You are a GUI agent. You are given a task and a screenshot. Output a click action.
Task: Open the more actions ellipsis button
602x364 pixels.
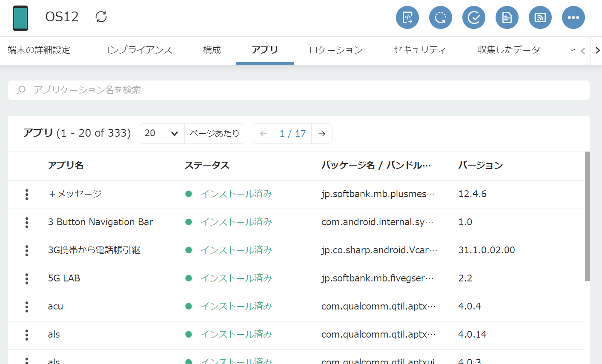(x=573, y=17)
